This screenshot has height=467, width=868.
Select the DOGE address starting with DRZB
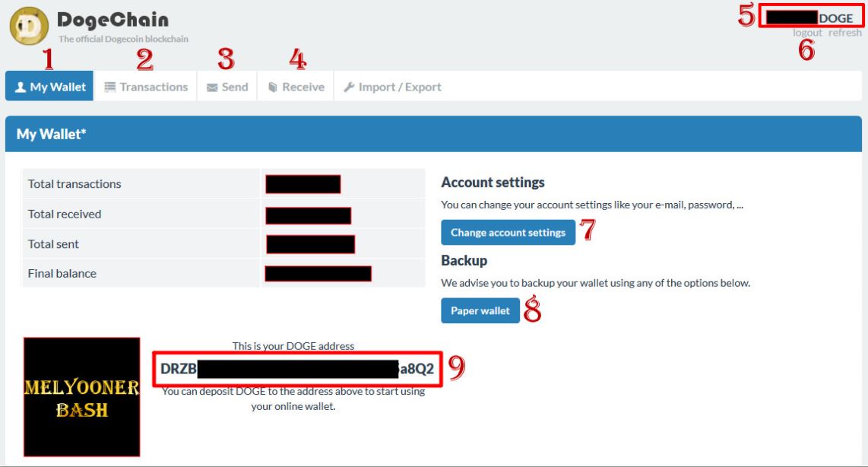click(x=297, y=369)
